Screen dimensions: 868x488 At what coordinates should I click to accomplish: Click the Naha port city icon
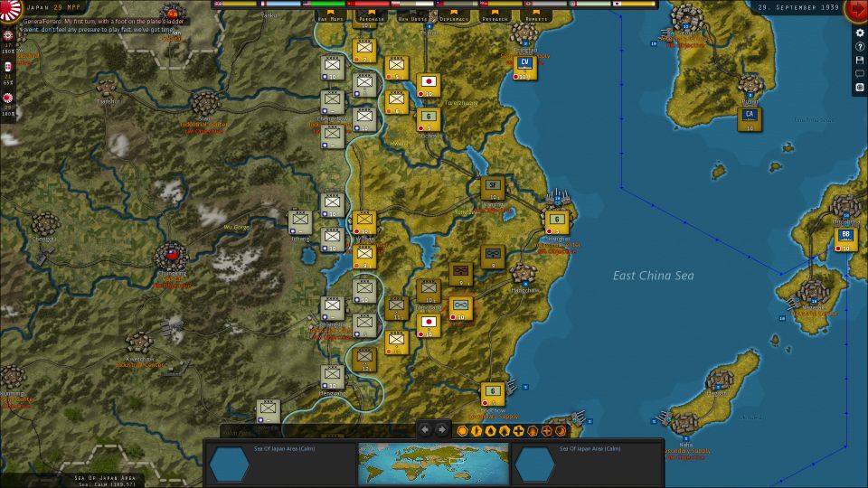pos(684,423)
